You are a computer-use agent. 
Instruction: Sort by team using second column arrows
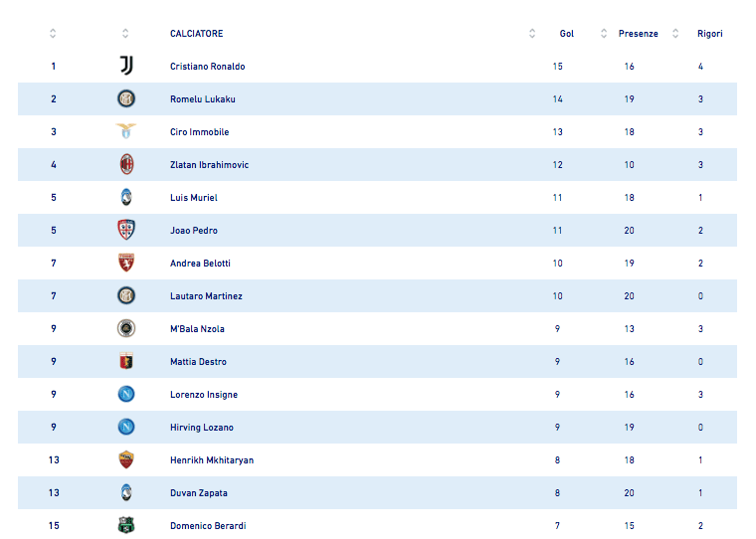(125, 34)
